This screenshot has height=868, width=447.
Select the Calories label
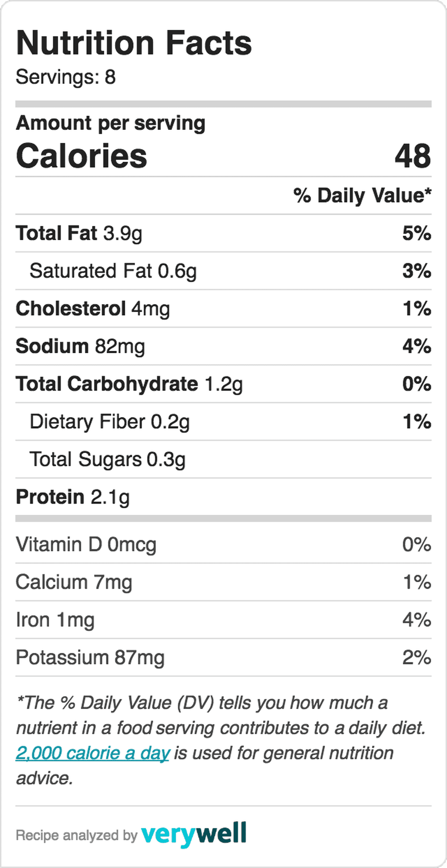point(81,156)
